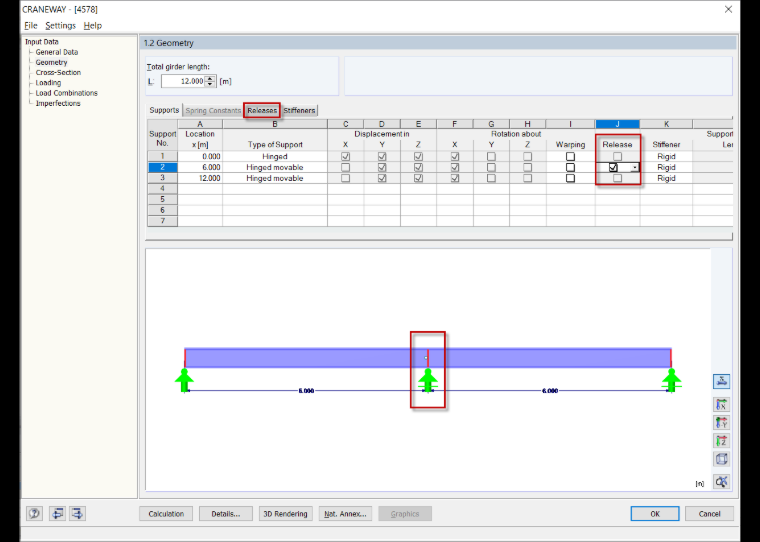The width and height of the screenshot is (760, 542).
Task: Open the Release cell dropdown arrow, row 2
Action: click(634, 167)
